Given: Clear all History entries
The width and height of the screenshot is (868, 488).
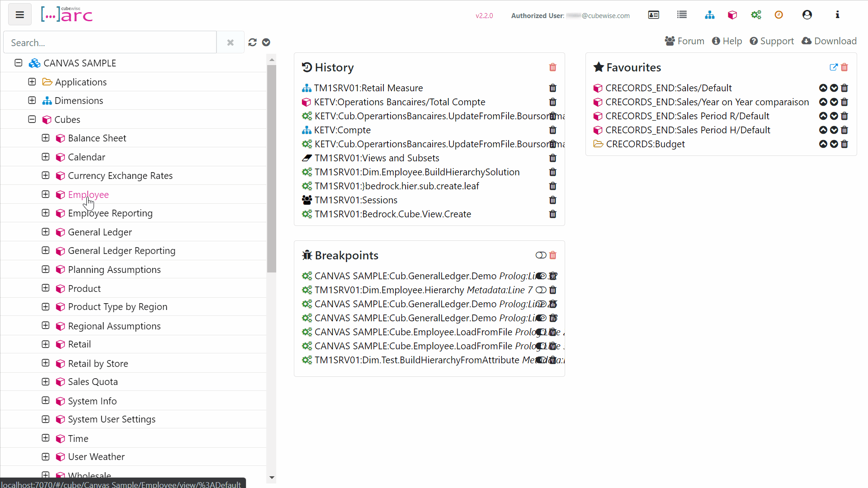Looking at the screenshot, I should tap(552, 67).
